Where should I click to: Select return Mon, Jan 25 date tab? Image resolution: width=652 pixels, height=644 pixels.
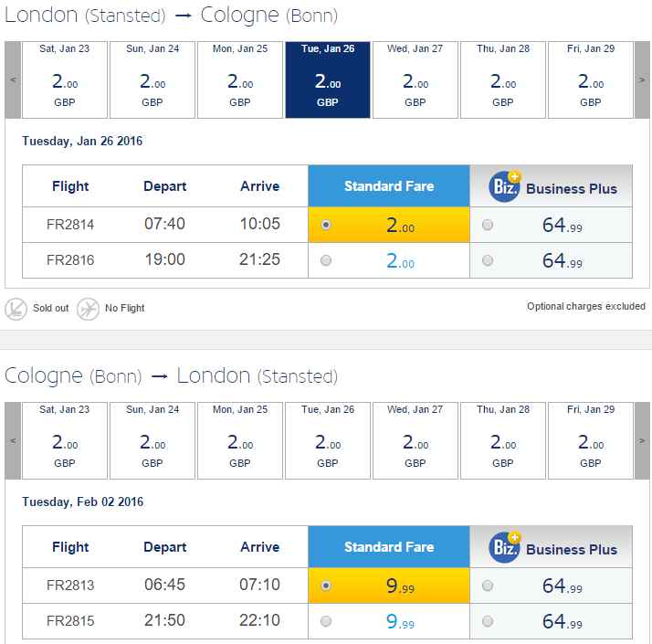(x=240, y=440)
